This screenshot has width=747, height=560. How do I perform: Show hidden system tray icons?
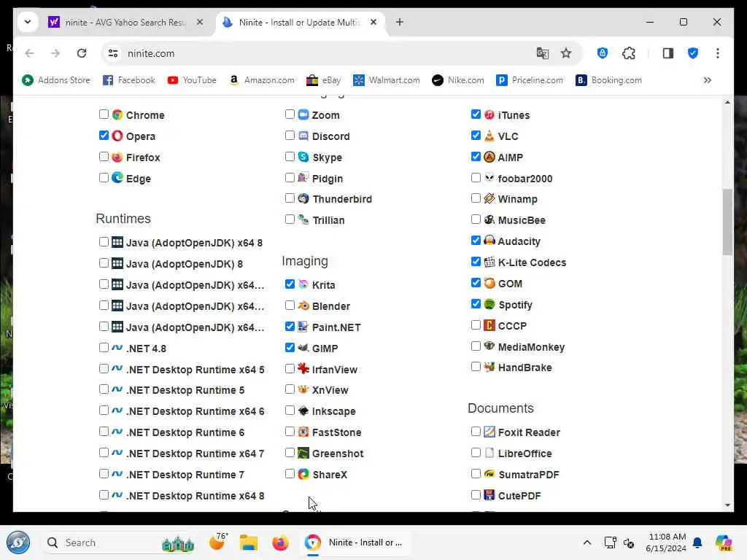pos(587,542)
